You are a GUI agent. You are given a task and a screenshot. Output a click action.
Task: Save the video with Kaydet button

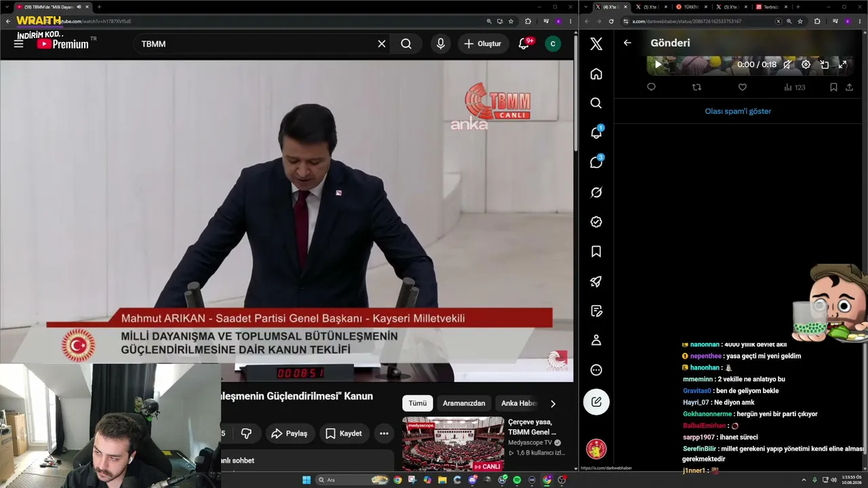click(x=344, y=434)
